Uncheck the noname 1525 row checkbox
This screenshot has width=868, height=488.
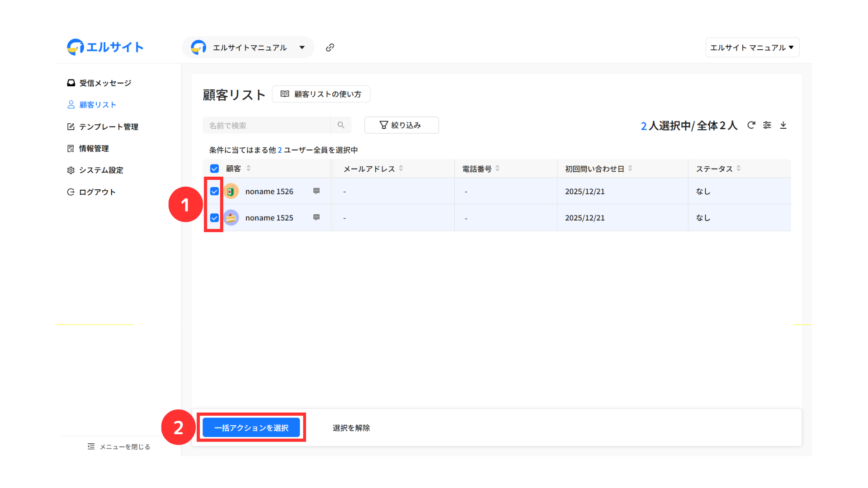tap(214, 218)
